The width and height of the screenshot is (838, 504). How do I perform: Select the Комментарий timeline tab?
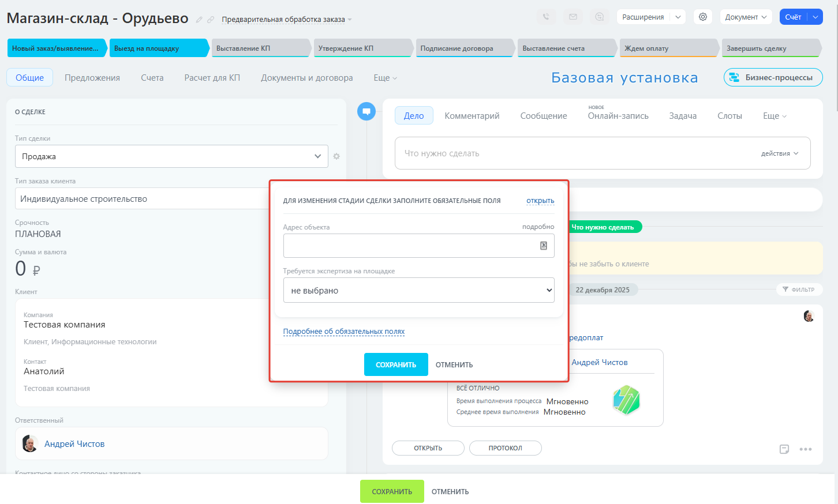[x=472, y=116]
